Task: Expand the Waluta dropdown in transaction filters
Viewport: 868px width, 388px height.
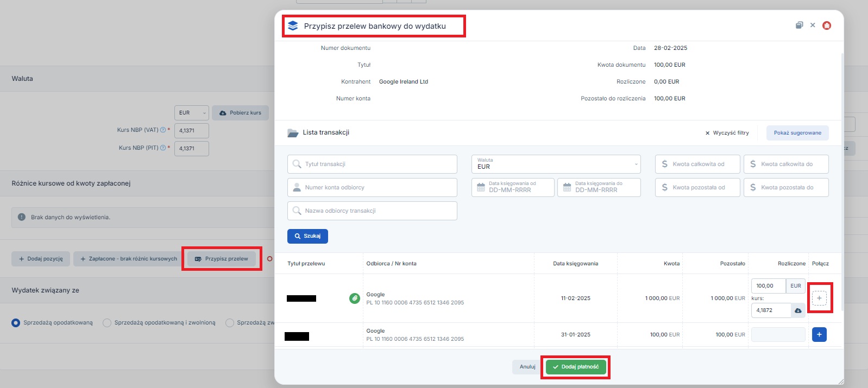Action: click(556, 164)
